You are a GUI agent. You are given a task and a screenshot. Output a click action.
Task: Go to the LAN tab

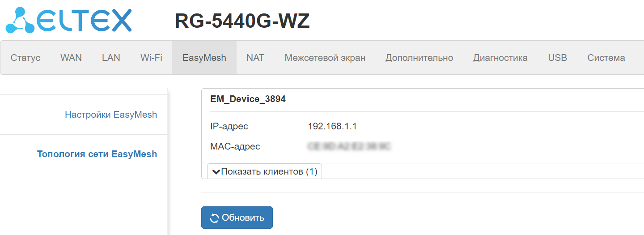tap(111, 58)
